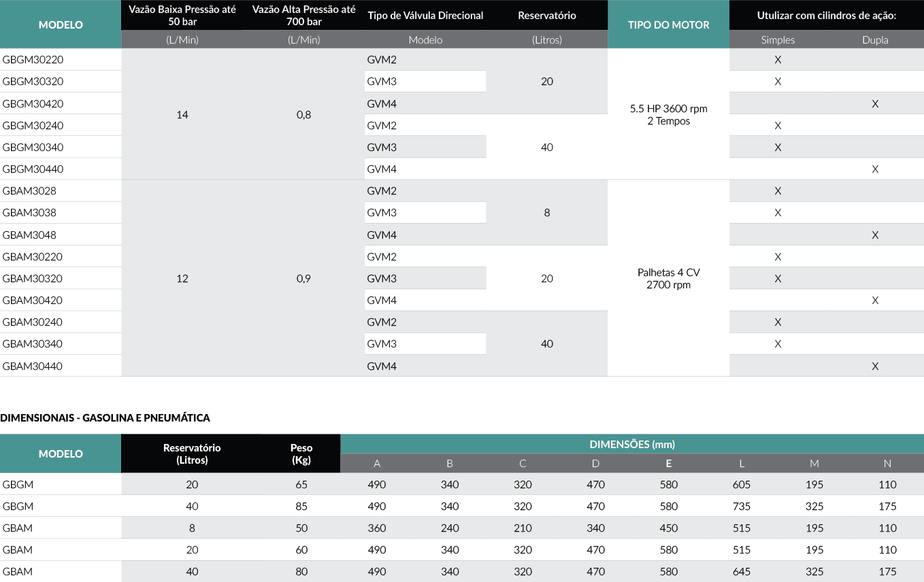This screenshot has width=924, height=582.
Task: Select the 735 value in column L
Action: click(742, 506)
